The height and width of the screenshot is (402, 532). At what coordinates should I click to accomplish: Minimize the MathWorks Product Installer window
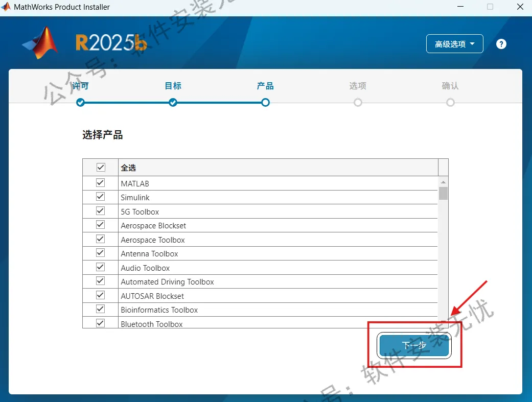[460, 7]
